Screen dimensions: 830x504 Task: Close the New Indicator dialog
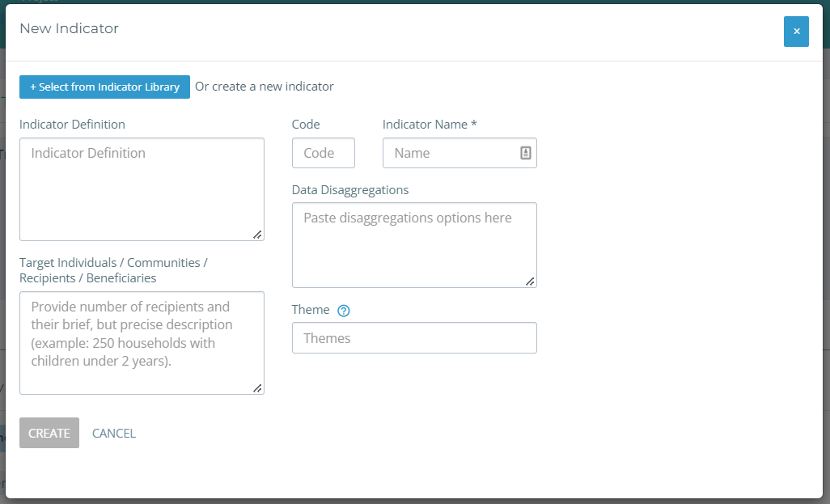click(796, 31)
